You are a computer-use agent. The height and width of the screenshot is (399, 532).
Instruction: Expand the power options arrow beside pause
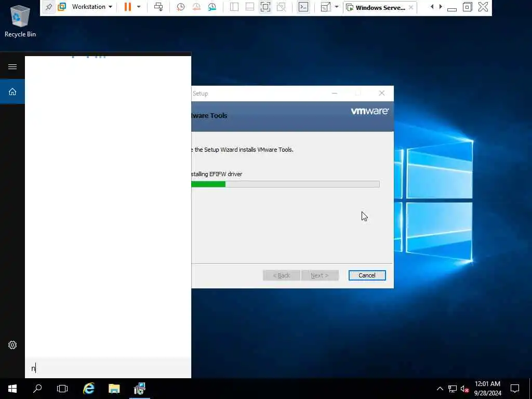(138, 7)
